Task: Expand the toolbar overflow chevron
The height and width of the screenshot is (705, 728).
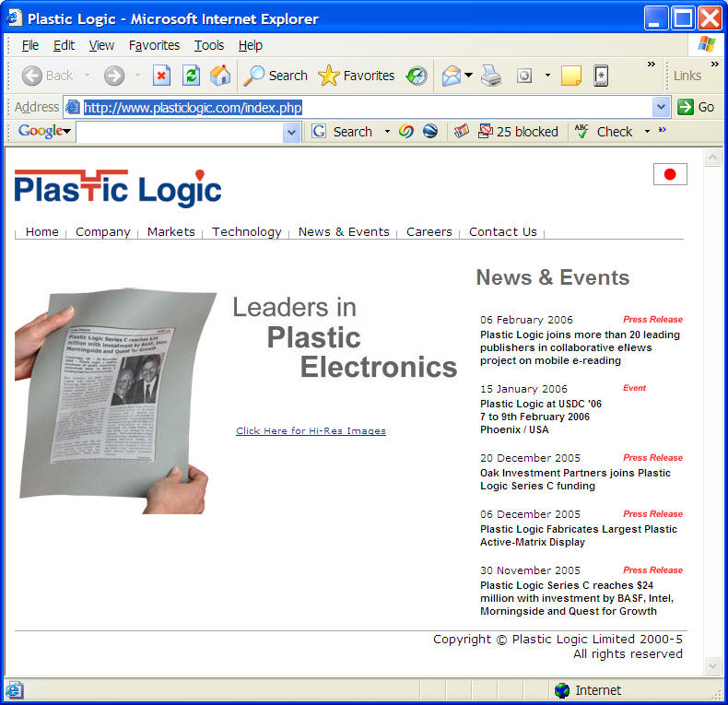Action: pyautogui.click(x=652, y=65)
